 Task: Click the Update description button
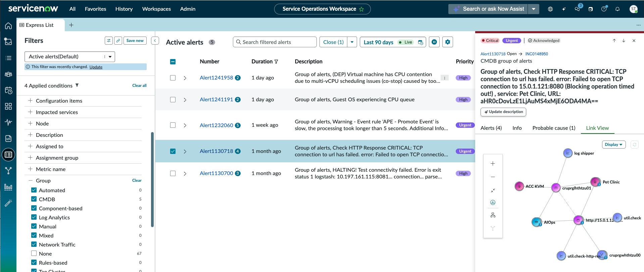tap(503, 112)
